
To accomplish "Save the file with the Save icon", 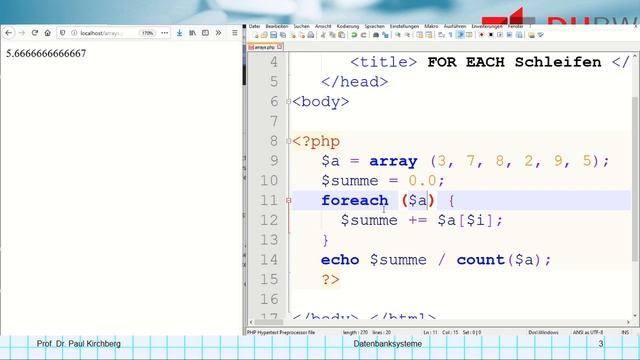I will pyautogui.click(x=273, y=35).
